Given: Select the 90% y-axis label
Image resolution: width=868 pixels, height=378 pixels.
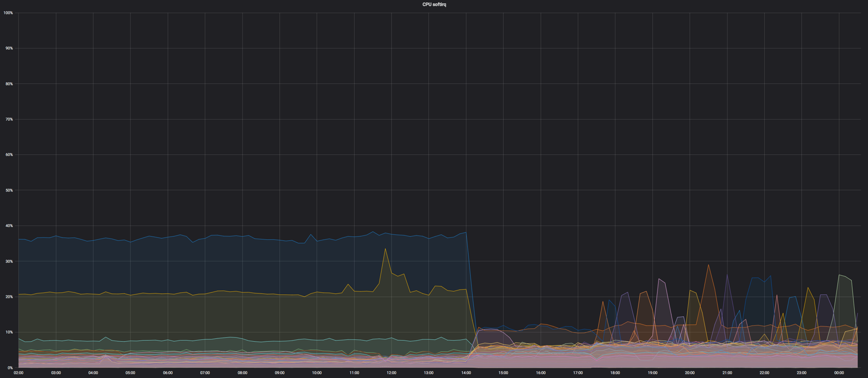Looking at the screenshot, I should (x=9, y=48).
